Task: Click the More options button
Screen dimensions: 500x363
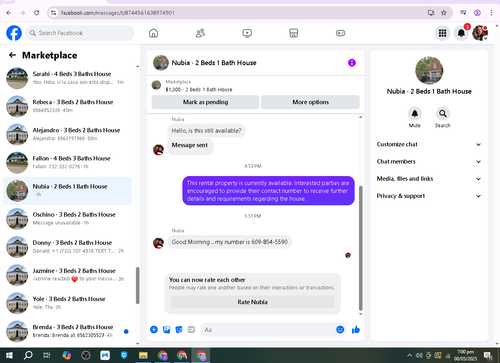Action: [x=310, y=102]
